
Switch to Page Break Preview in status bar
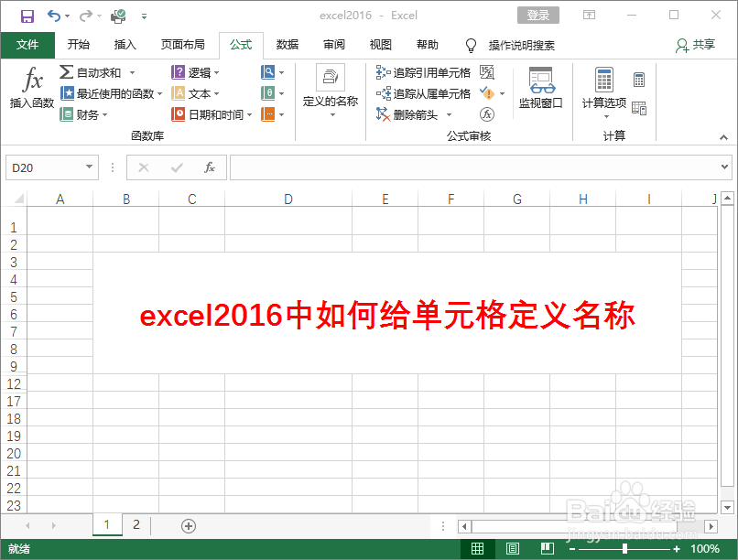(548, 549)
